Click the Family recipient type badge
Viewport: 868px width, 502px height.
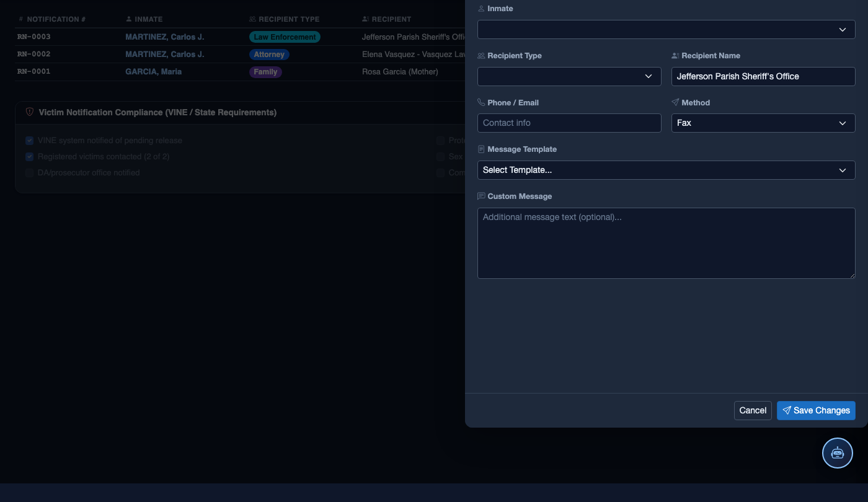[x=265, y=72]
